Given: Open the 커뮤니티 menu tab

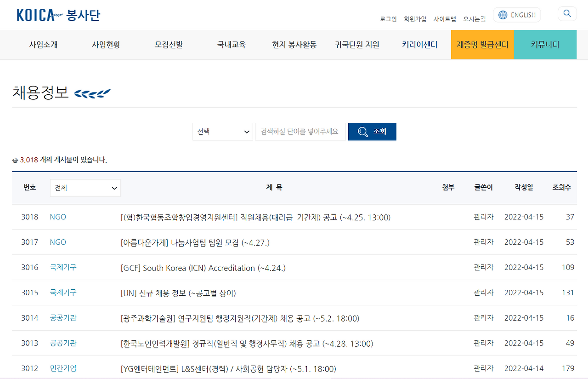Looking at the screenshot, I should pyautogui.click(x=545, y=44).
